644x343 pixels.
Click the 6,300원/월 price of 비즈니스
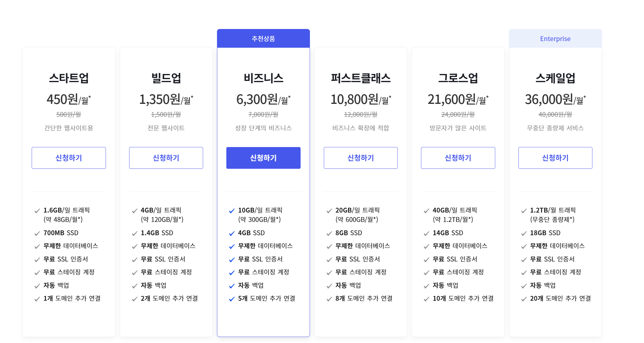(x=263, y=99)
